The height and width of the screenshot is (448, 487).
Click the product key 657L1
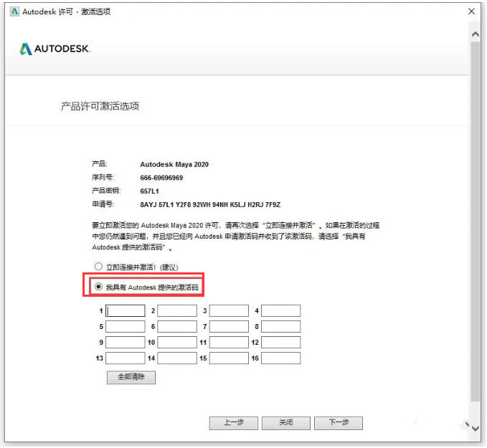pyautogui.click(x=149, y=191)
